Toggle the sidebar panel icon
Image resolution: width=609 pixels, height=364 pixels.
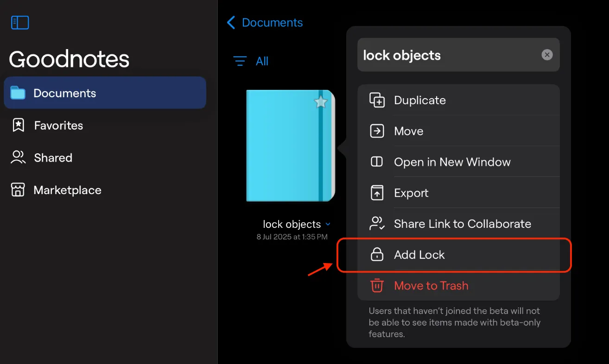[20, 23]
